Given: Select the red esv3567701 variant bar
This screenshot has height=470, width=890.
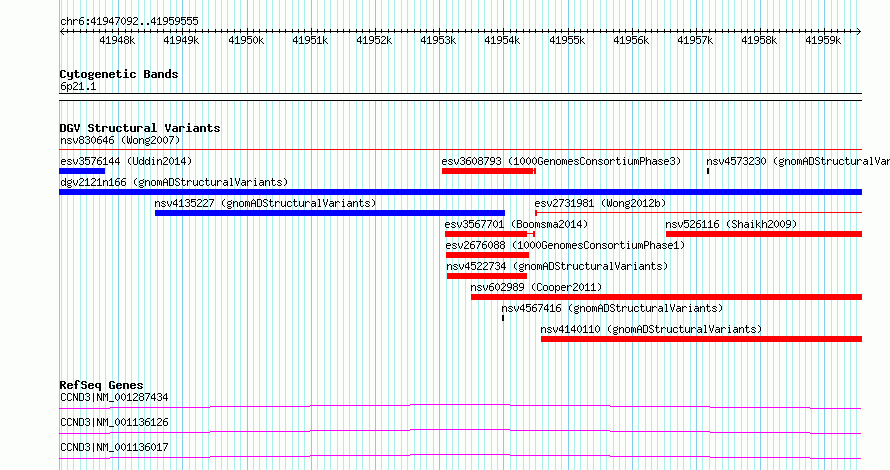Looking at the screenshot, I should pos(489,234).
